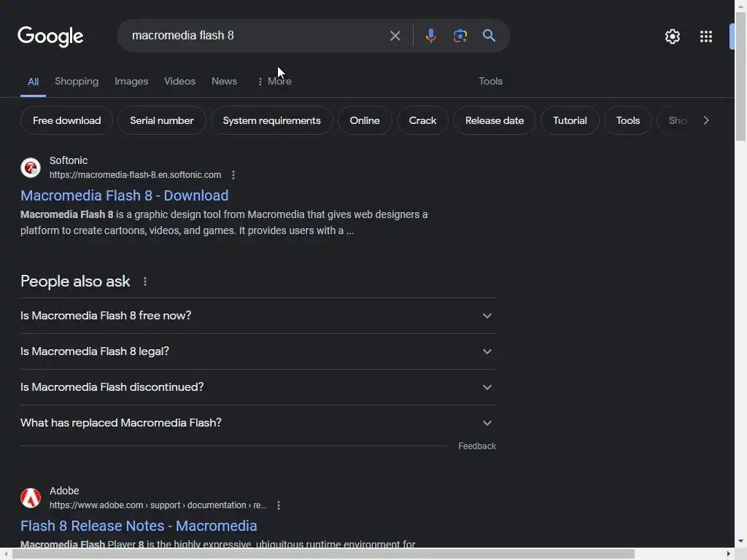Select the All tab
The height and width of the screenshot is (560, 747).
click(x=33, y=82)
